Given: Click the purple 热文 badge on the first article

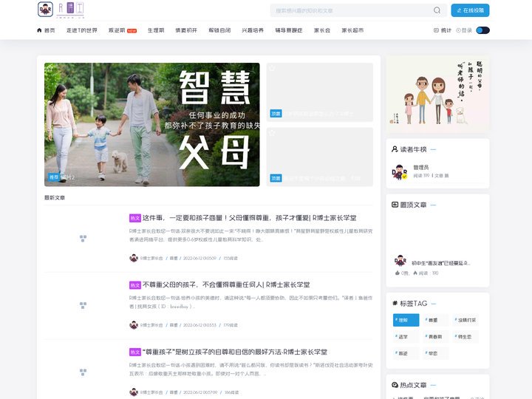Looking at the screenshot, I should (x=135, y=218).
